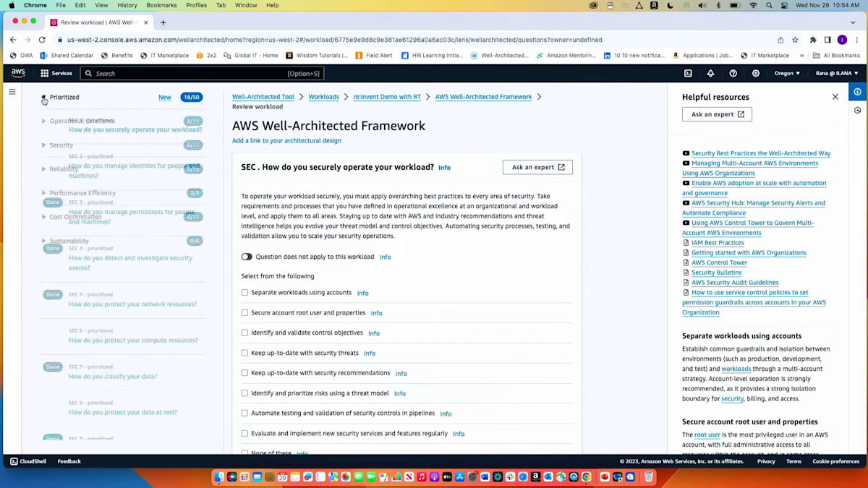868x488 pixels.
Task: Click Add a link to your architectural design
Action: 286,140
